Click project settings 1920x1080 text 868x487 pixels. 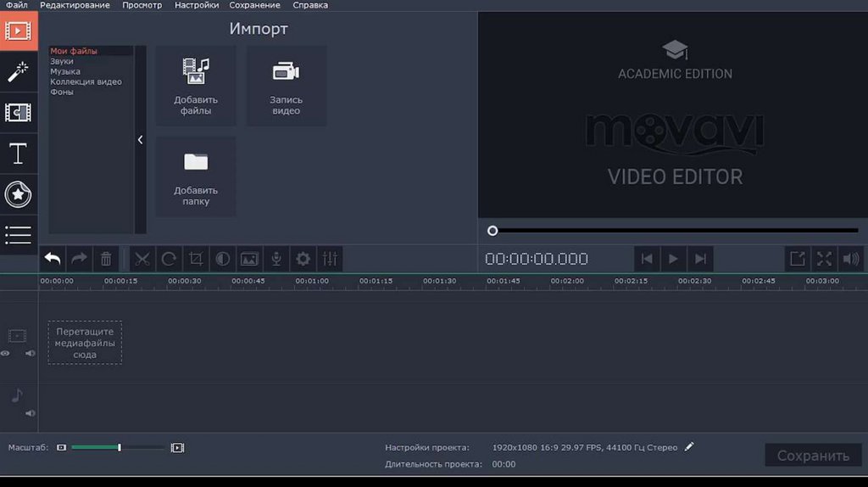(x=585, y=448)
